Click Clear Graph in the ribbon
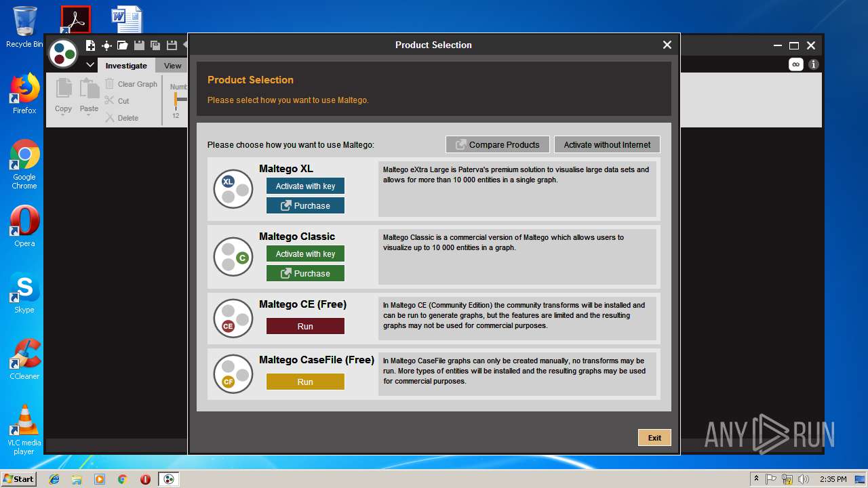The width and height of the screenshot is (868, 488). [x=131, y=84]
